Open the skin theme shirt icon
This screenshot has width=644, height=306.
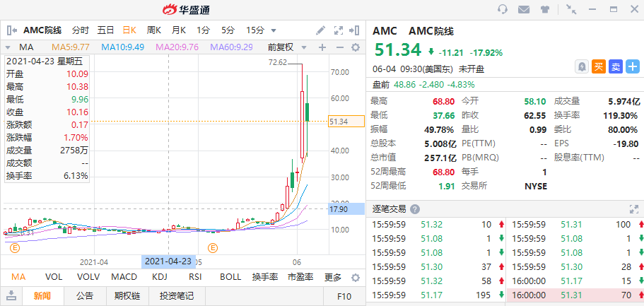545,9
